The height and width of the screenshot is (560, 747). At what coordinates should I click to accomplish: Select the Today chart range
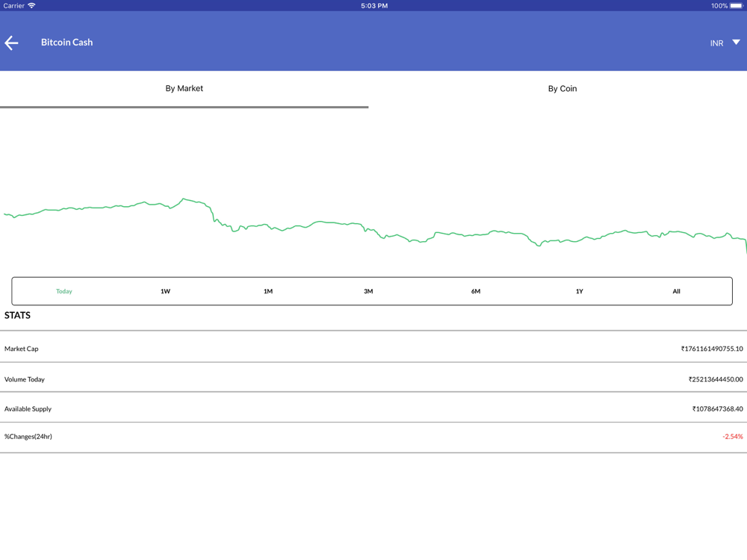point(63,291)
